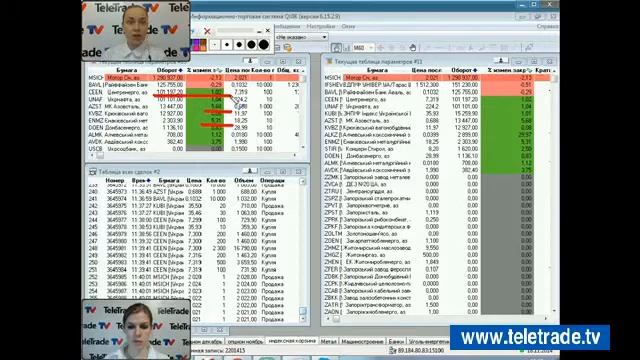Select trade row 252 in trades table
The width and height of the screenshot is (640, 360).
point(194,277)
